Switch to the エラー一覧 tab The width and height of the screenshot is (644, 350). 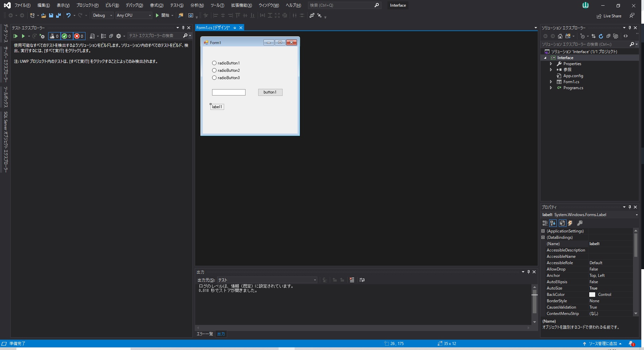(x=204, y=334)
